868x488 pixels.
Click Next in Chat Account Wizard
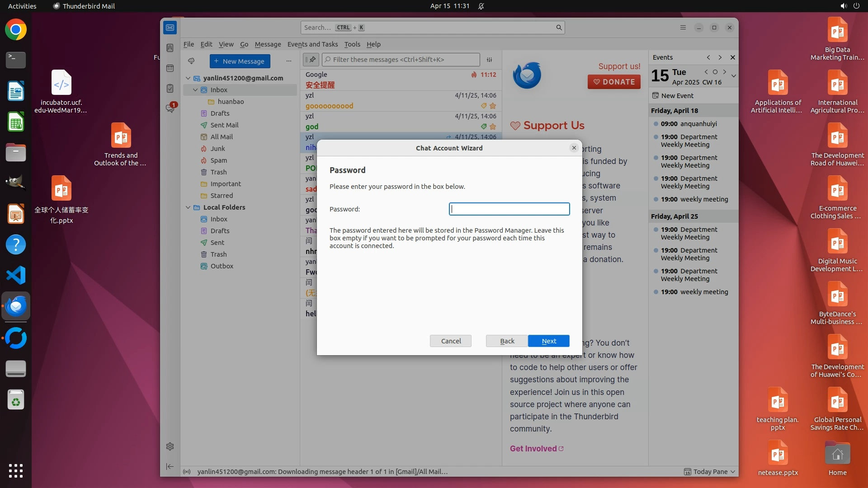tap(548, 341)
